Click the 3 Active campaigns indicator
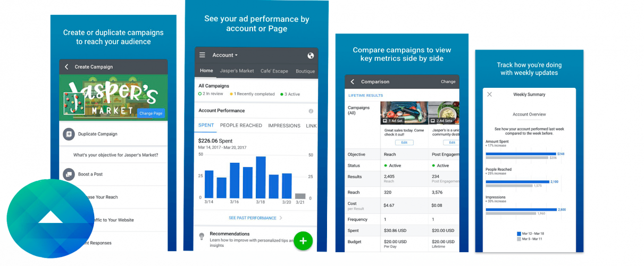This screenshot has height=266, width=644. (289, 94)
